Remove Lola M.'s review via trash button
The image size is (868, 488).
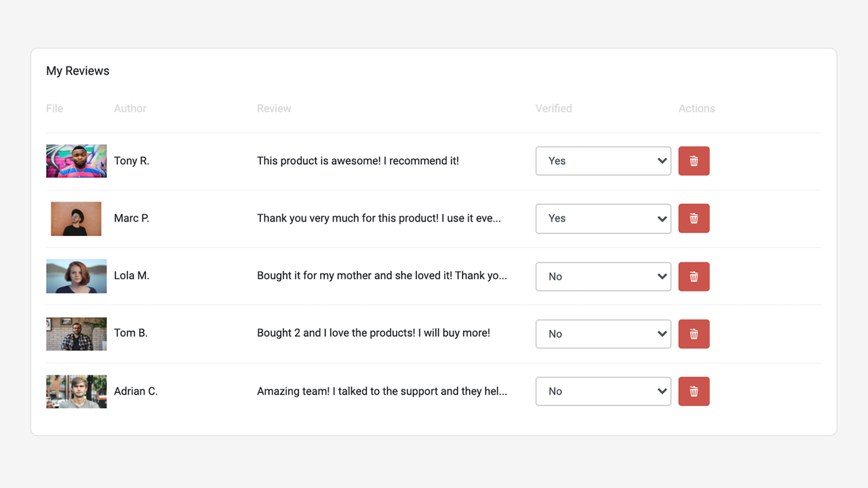[x=694, y=277]
